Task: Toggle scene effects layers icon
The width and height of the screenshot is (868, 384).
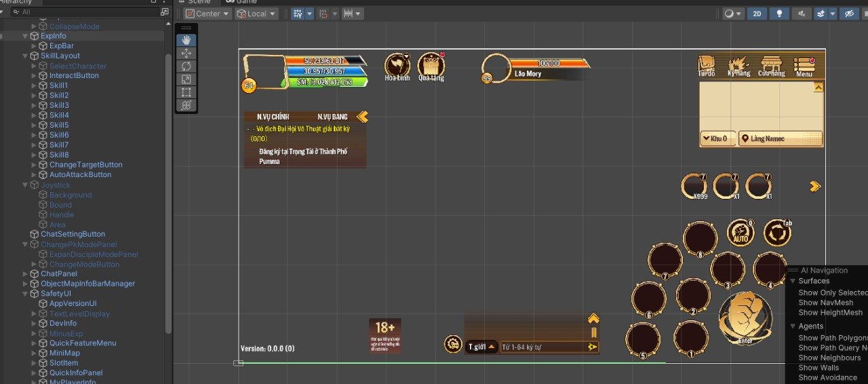Action: coord(821,14)
